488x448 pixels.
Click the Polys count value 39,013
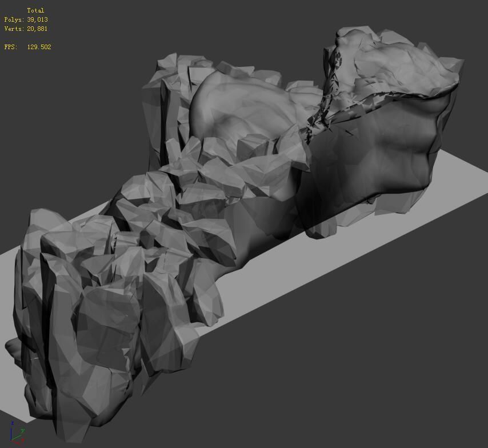tap(37, 19)
